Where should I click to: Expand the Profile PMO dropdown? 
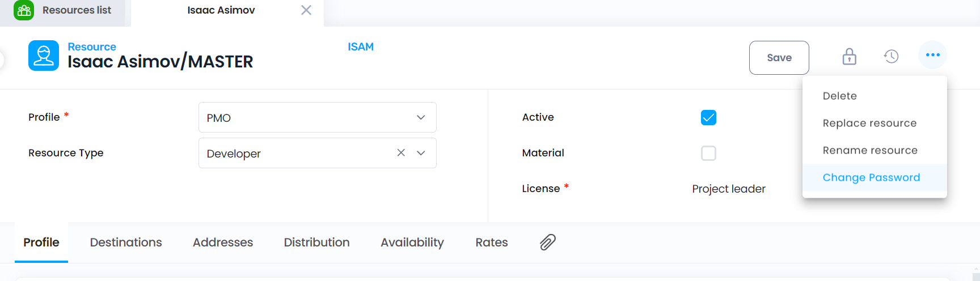[x=317, y=117]
